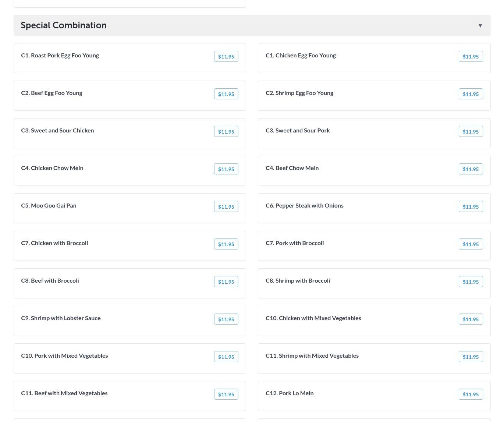Click the price button for Chicken Egg Foo Young

[471, 57]
